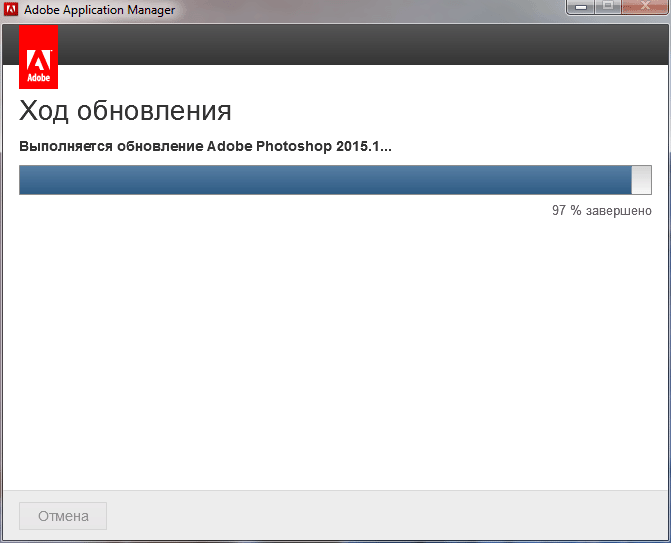Click the update progress bar
Image resolution: width=671 pixels, height=543 pixels.
(x=335, y=180)
